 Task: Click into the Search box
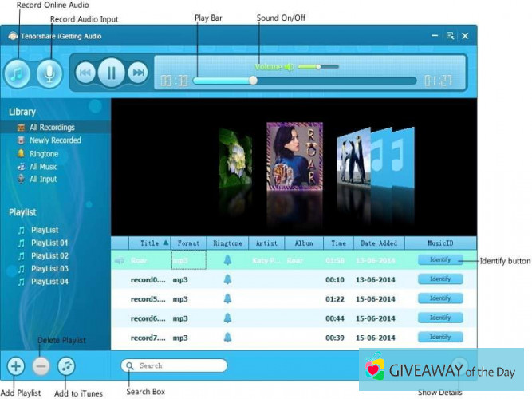(179, 366)
